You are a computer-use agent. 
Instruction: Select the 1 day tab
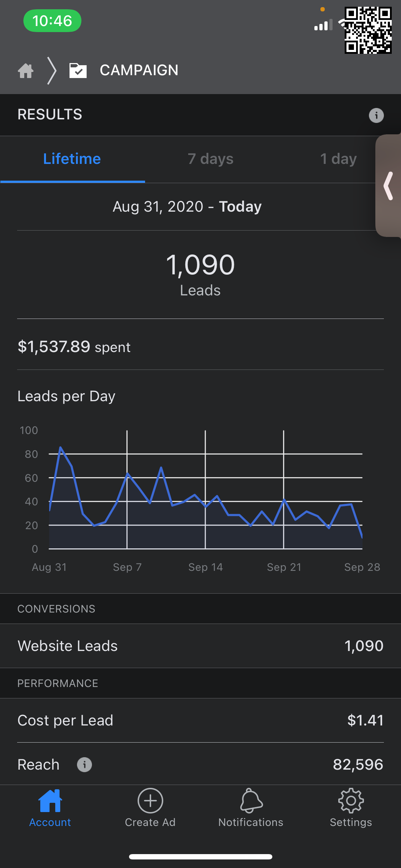tap(338, 159)
